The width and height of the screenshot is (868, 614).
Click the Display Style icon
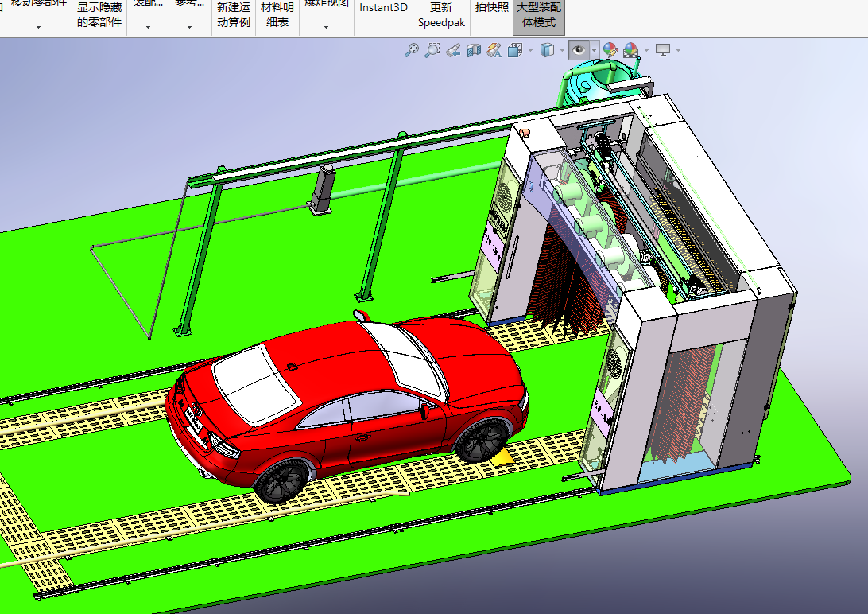pyautogui.click(x=547, y=51)
